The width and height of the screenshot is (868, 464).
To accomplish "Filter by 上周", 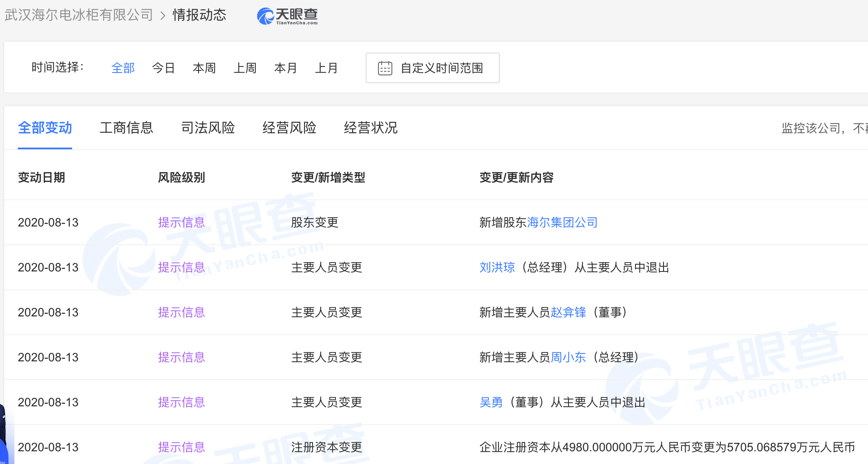I will [245, 68].
